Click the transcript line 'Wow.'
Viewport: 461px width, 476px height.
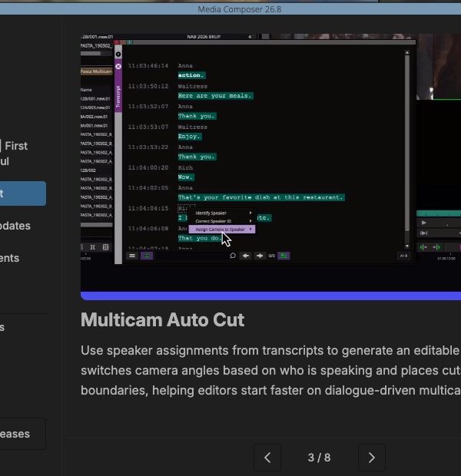[x=186, y=177]
